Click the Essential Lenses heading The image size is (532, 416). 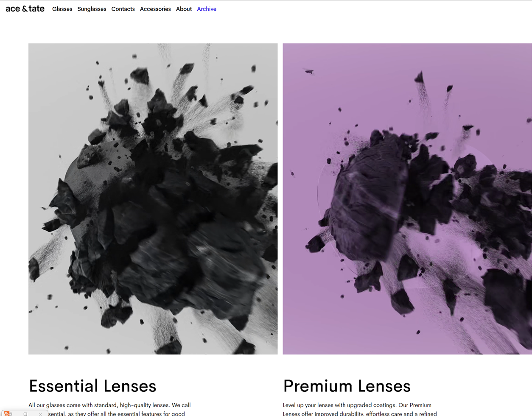(92, 386)
